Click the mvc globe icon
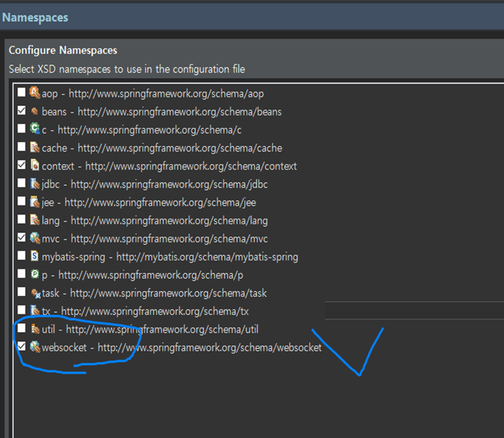The image size is (504, 438). pos(35,238)
